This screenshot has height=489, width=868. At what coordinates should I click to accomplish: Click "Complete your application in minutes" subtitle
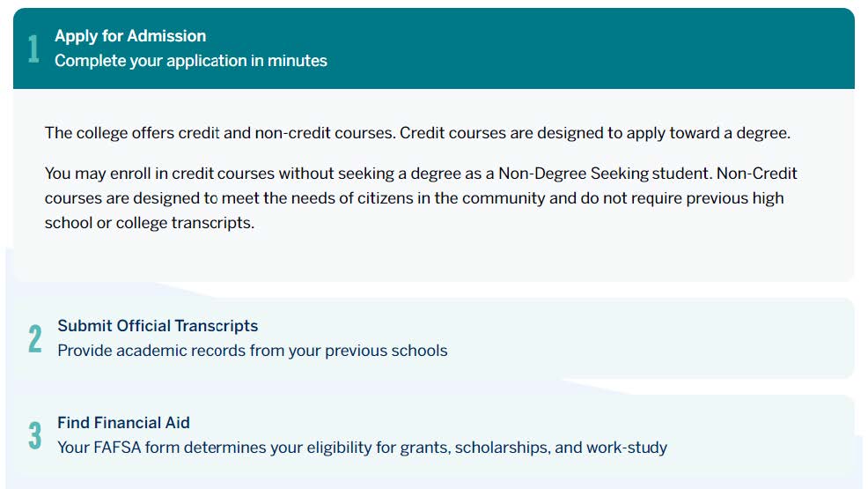[x=190, y=61]
